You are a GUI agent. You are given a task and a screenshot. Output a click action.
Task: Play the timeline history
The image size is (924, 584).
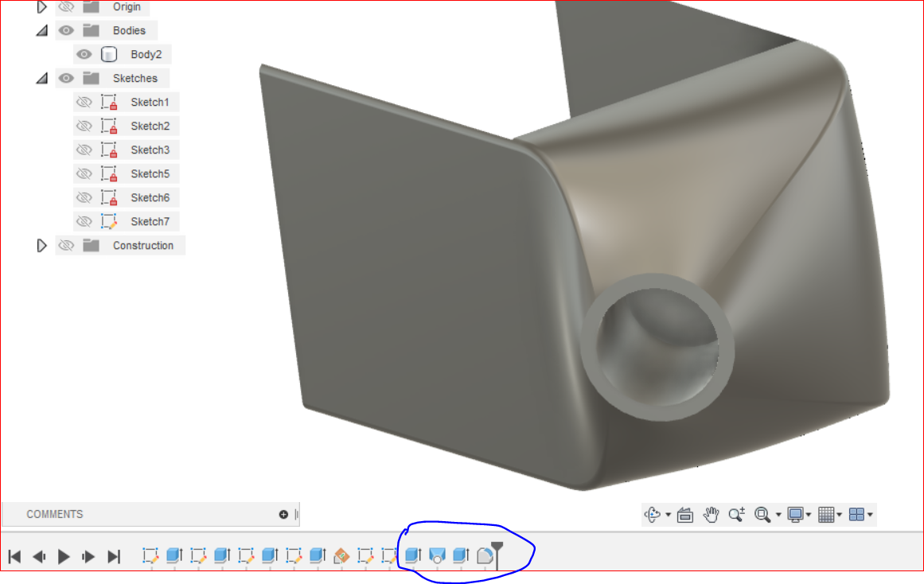tap(64, 556)
